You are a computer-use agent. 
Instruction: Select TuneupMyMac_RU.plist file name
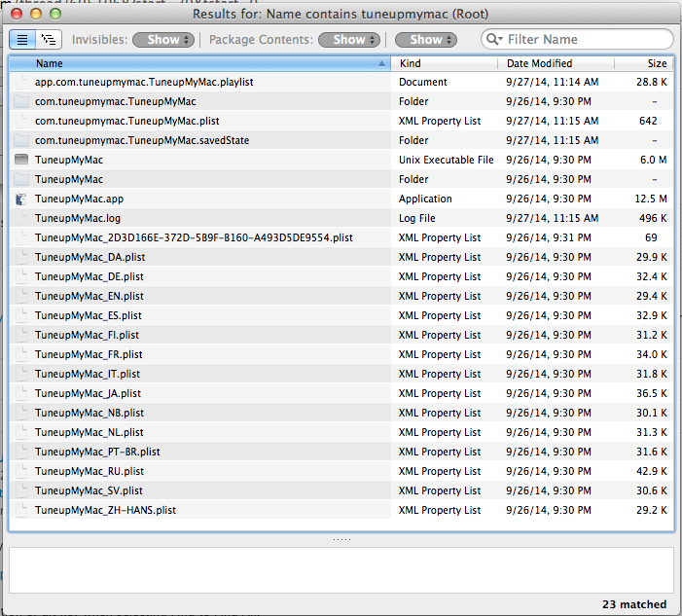(x=90, y=471)
